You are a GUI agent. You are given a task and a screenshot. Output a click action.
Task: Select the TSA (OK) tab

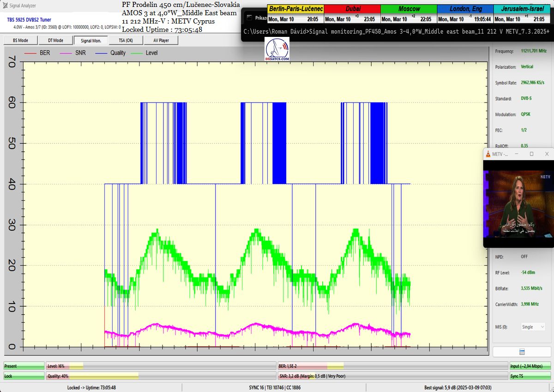point(125,41)
